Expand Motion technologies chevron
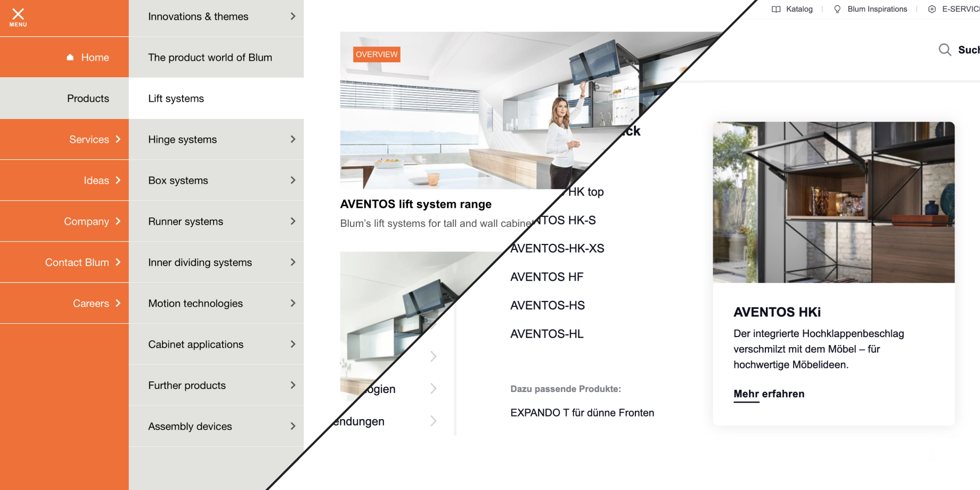The width and height of the screenshot is (980, 490). (293, 303)
